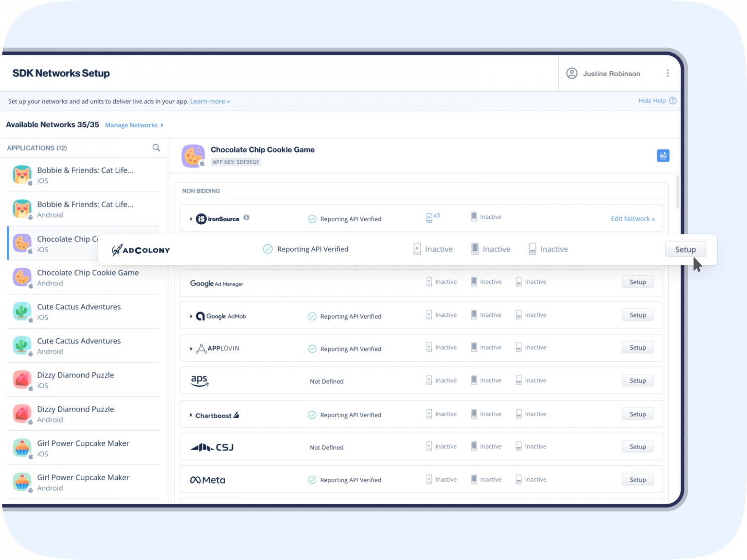Click the ironSource info icon

point(247,218)
